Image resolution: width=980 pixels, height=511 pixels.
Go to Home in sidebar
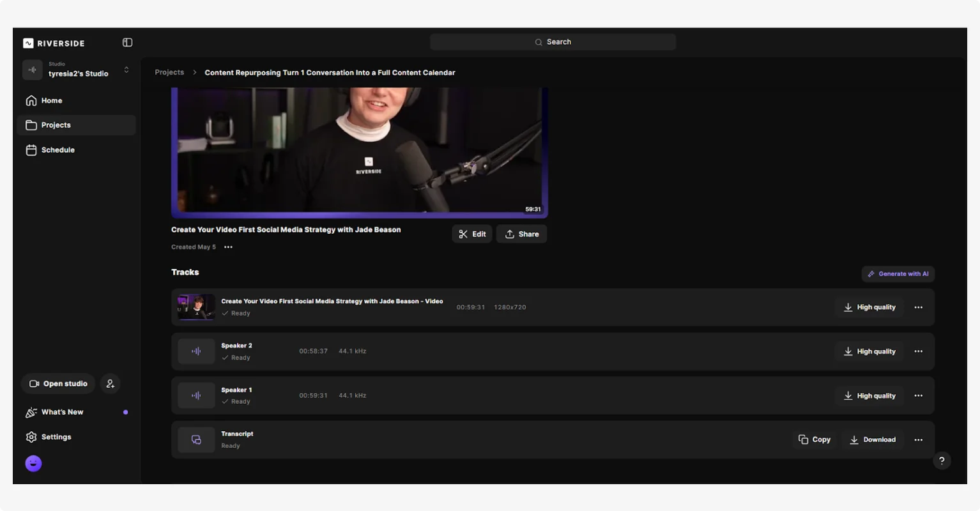tap(77, 100)
